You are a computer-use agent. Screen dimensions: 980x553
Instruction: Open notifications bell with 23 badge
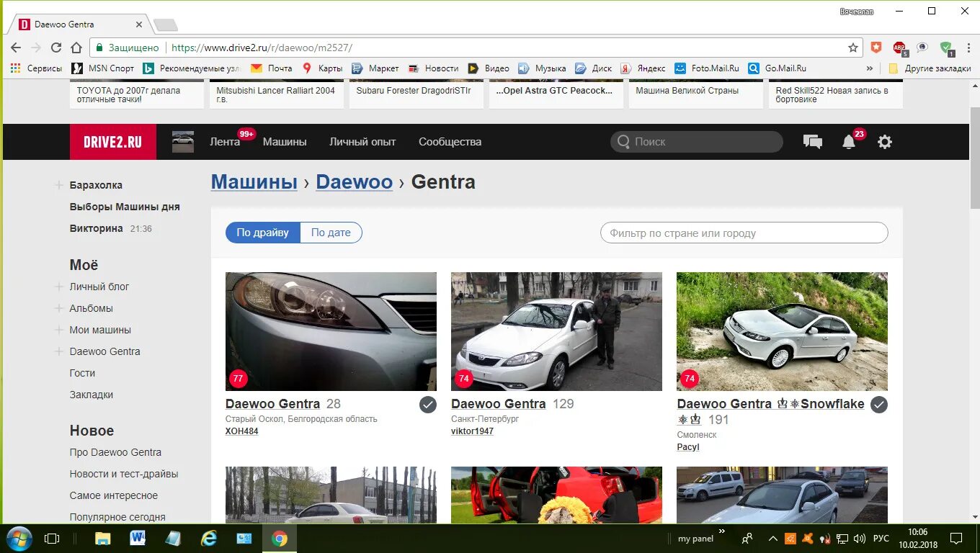(x=849, y=142)
